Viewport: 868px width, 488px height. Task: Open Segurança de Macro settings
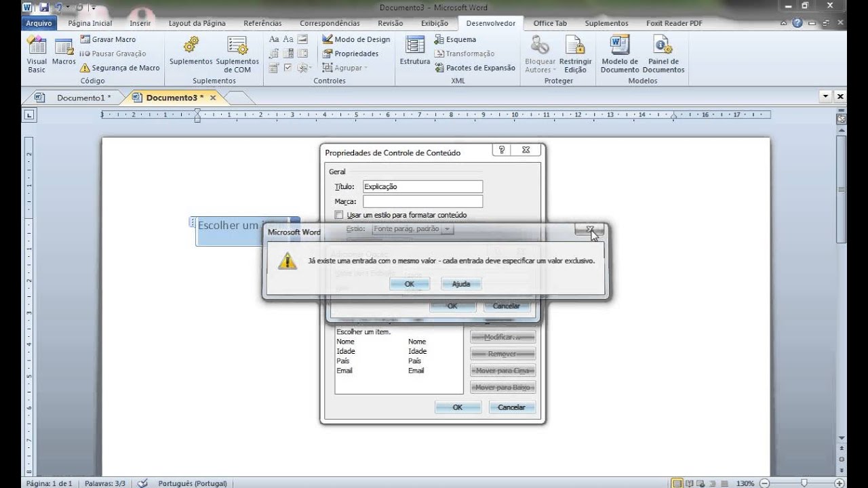(x=119, y=68)
